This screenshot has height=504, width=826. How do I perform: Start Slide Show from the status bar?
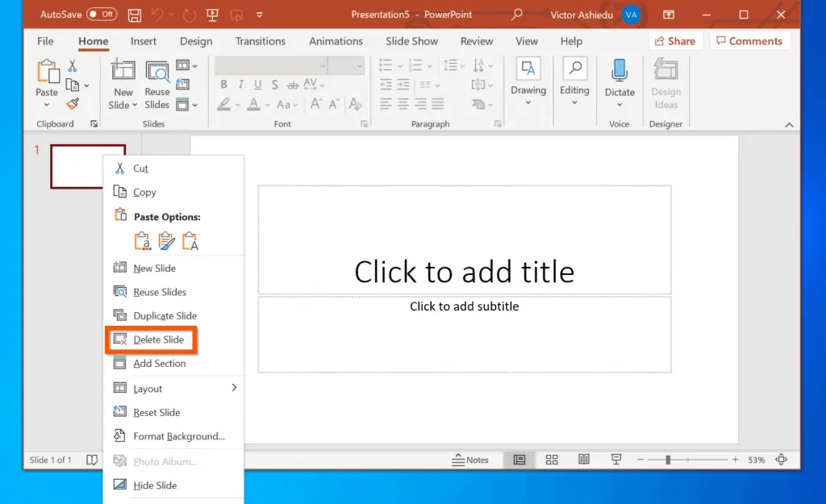[x=615, y=459]
